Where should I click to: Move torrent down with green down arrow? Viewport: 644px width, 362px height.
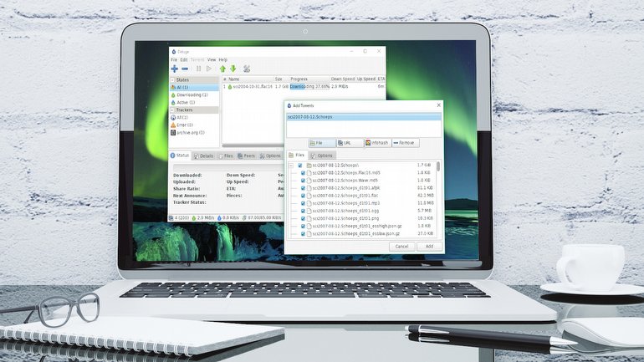point(233,69)
